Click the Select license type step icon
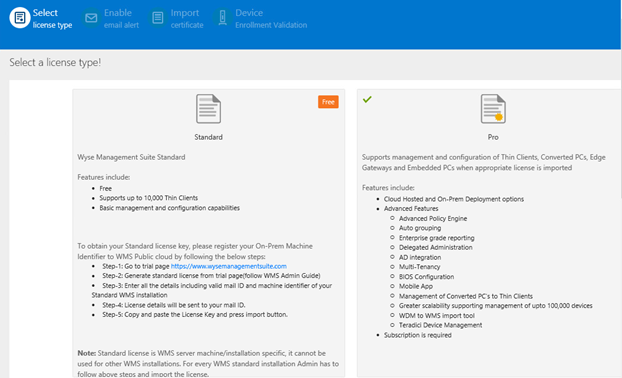 coord(20,18)
